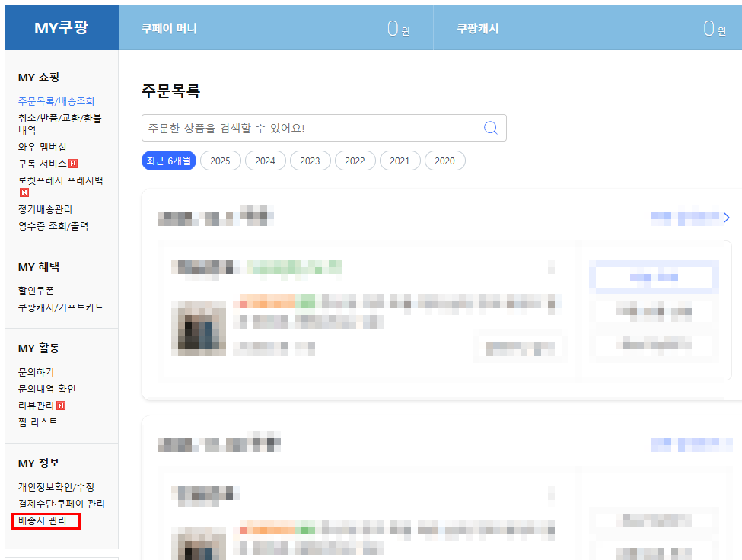Click the 주문목록 page heading

[x=170, y=91]
